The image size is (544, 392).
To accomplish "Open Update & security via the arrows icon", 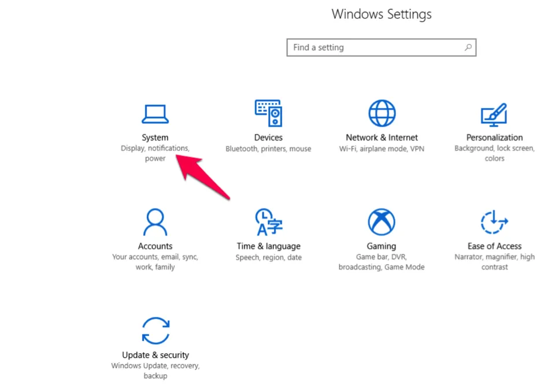I will pos(155,330).
